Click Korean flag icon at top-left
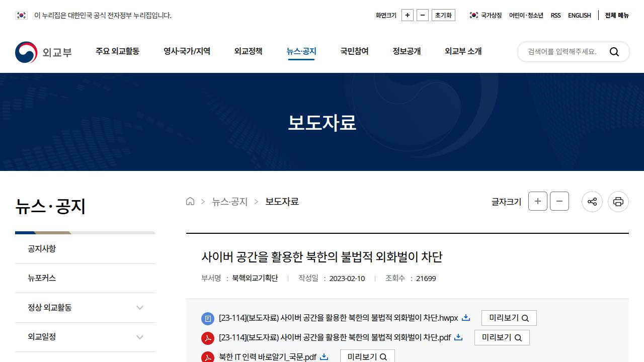Screen dimensions: 644x362 21,15
